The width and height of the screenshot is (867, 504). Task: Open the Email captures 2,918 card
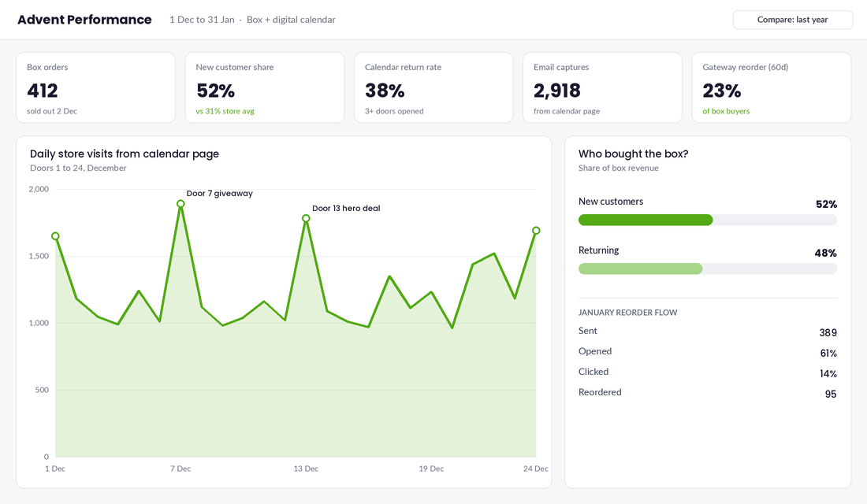click(602, 87)
